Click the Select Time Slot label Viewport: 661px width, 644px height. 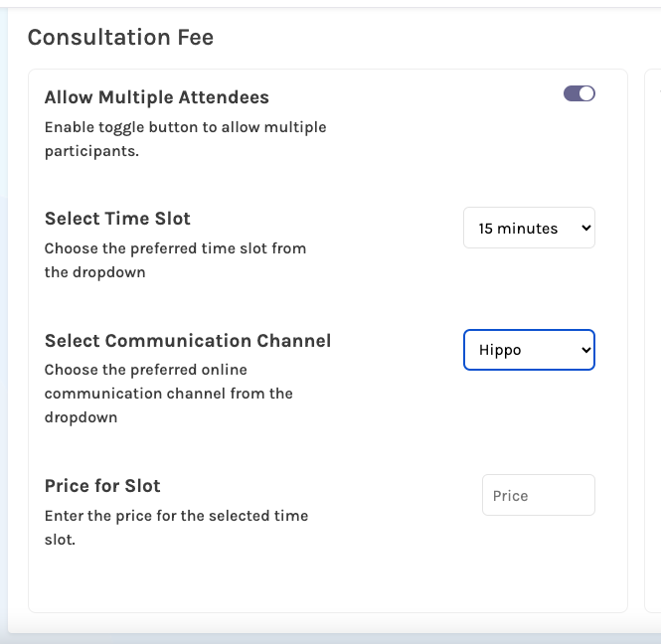pyautogui.click(x=117, y=219)
